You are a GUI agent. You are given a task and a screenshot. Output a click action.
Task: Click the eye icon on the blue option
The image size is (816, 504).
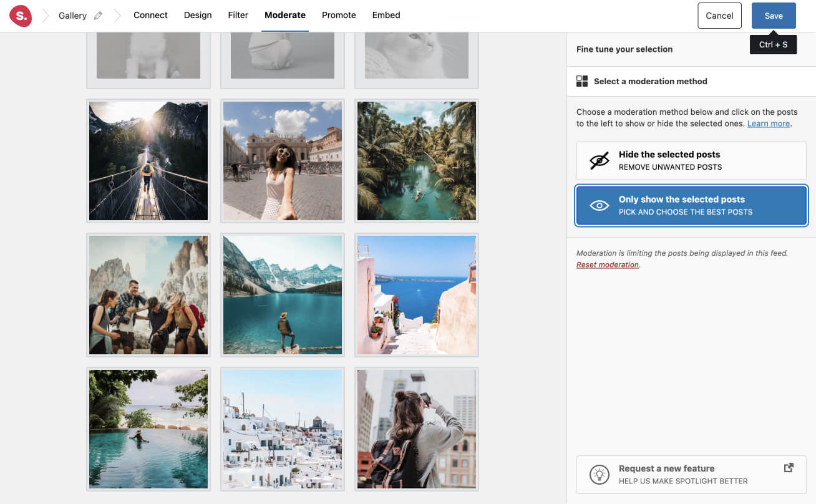pyautogui.click(x=600, y=205)
